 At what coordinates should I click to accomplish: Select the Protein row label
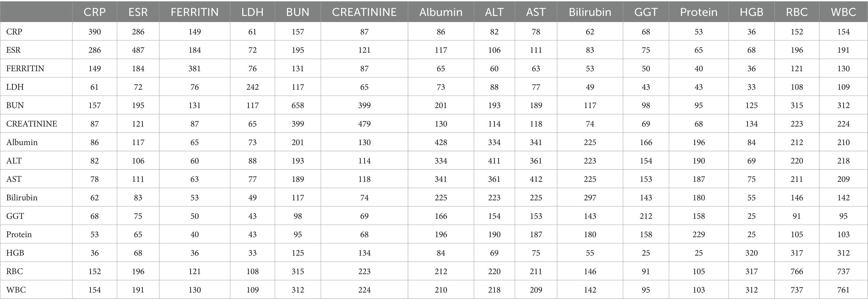click(x=19, y=235)
